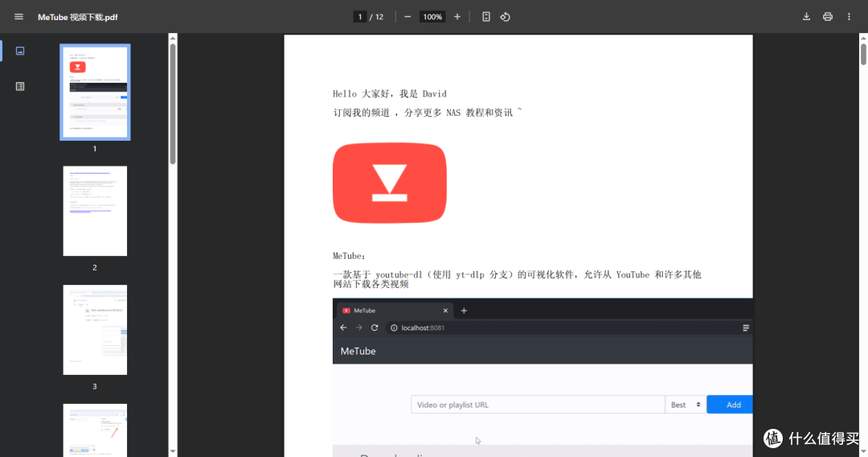
Task: Click the 'MeTube：' heading text
Action: coord(349,256)
